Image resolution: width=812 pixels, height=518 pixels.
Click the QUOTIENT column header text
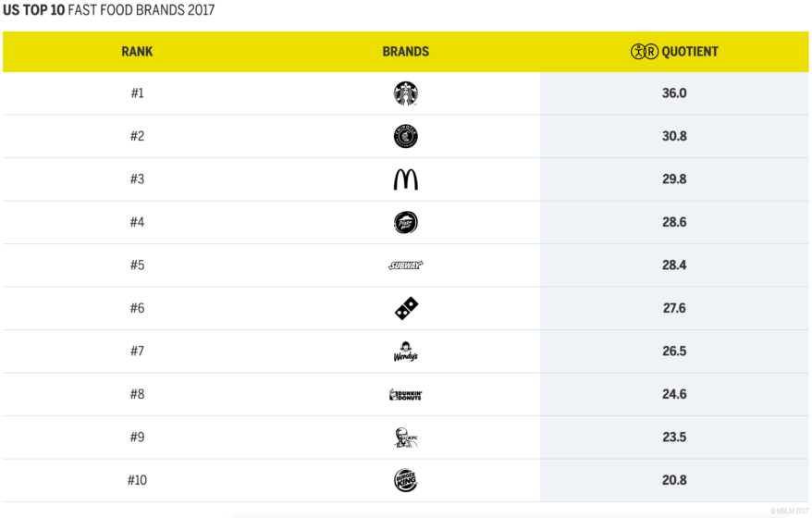click(x=690, y=52)
